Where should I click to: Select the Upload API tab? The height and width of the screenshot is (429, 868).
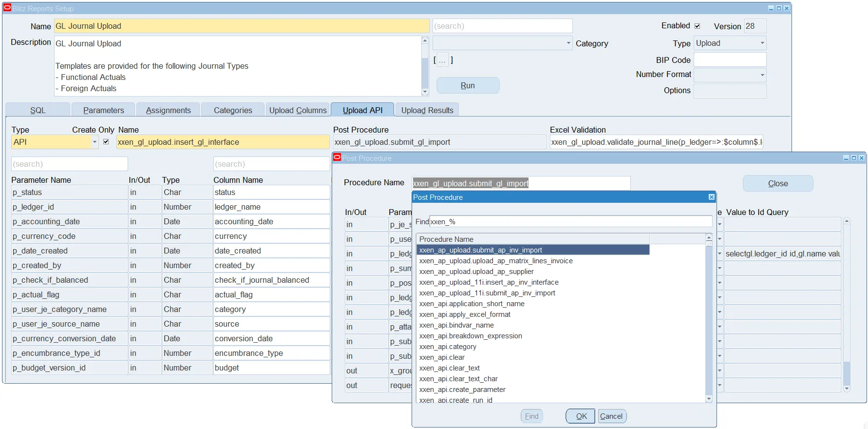tap(362, 110)
